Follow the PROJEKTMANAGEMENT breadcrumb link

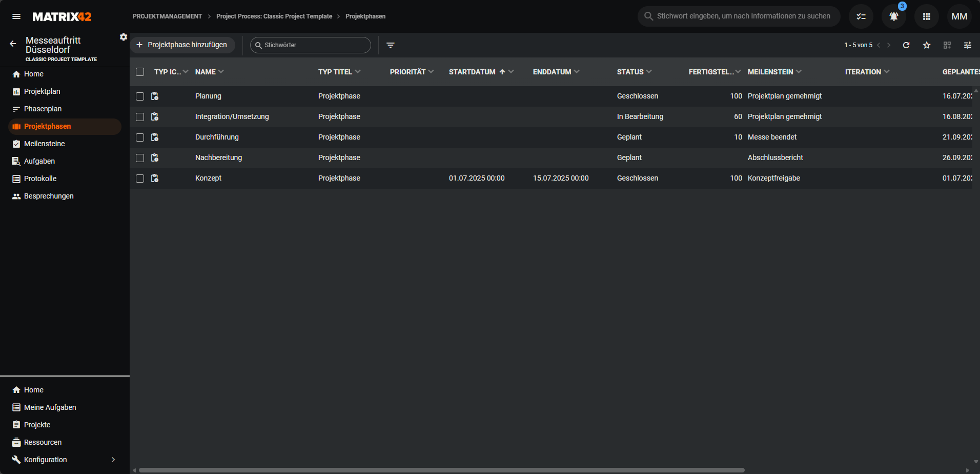coord(167,16)
